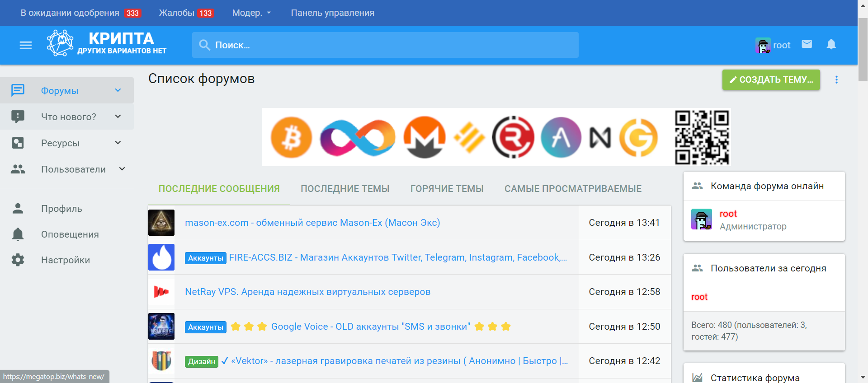Viewport: 868px width, 383px height.
Task: Open the hamburger navigation menu
Action: coord(26,45)
